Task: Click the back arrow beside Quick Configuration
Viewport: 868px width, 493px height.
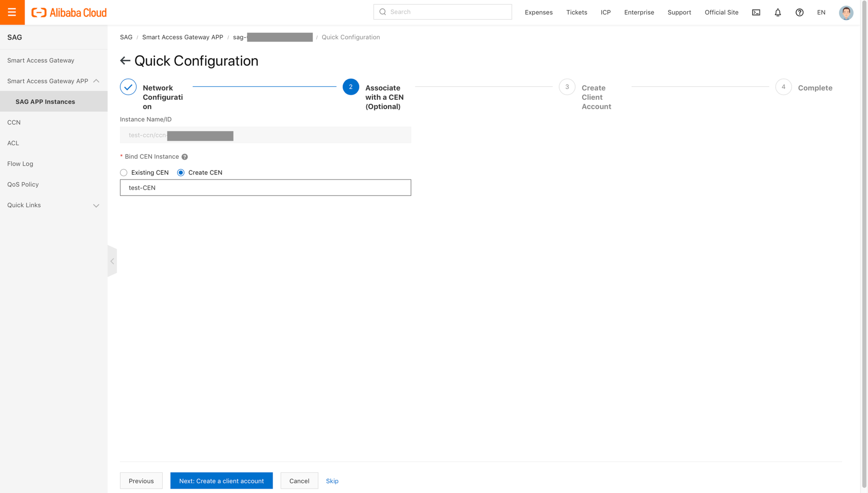Action: (x=125, y=61)
